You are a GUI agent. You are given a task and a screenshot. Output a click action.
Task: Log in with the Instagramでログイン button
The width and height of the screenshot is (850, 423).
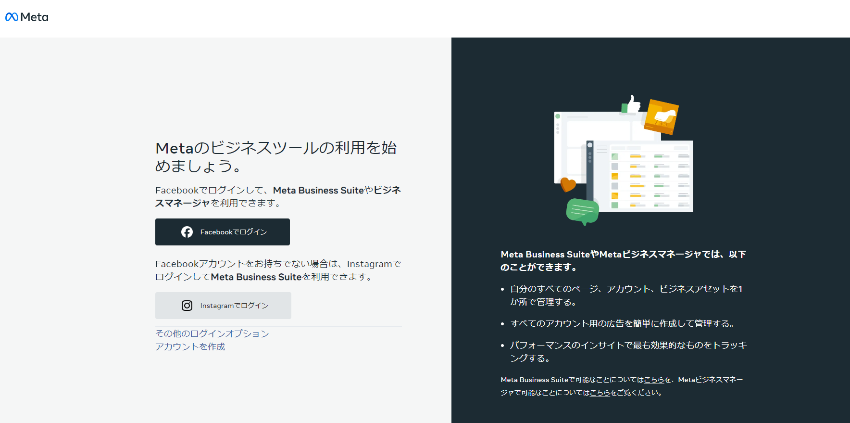click(223, 305)
